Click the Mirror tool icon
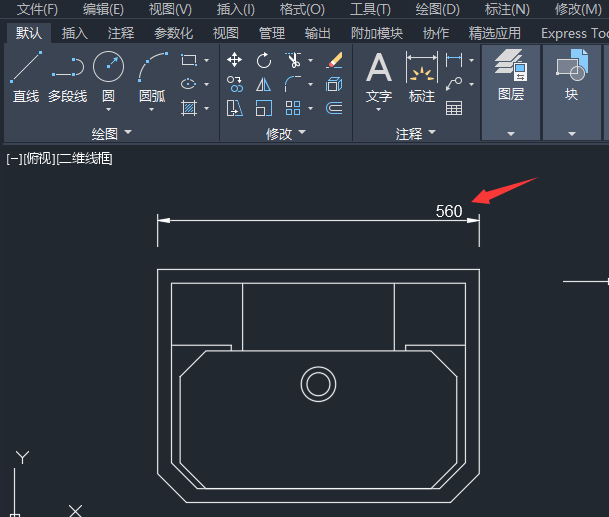The image size is (609, 517). click(264, 84)
